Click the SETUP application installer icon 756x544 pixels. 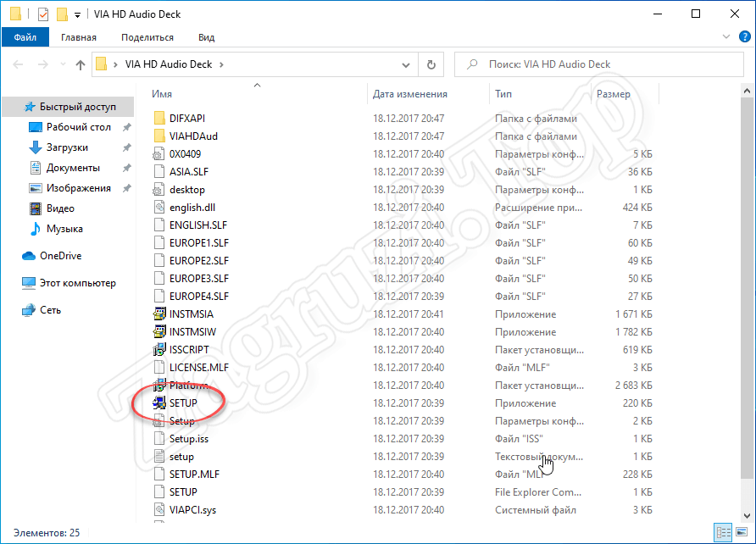pyautogui.click(x=158, y=403)
